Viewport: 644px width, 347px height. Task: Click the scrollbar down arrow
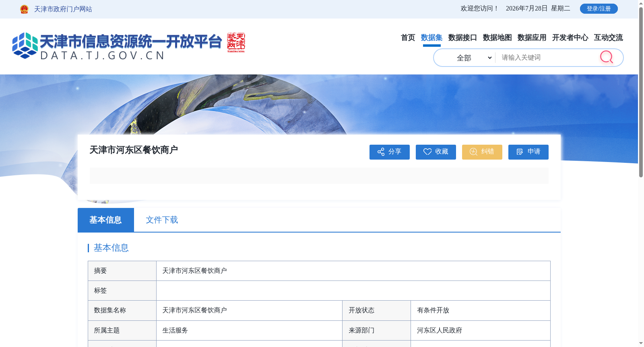point(641,343)
